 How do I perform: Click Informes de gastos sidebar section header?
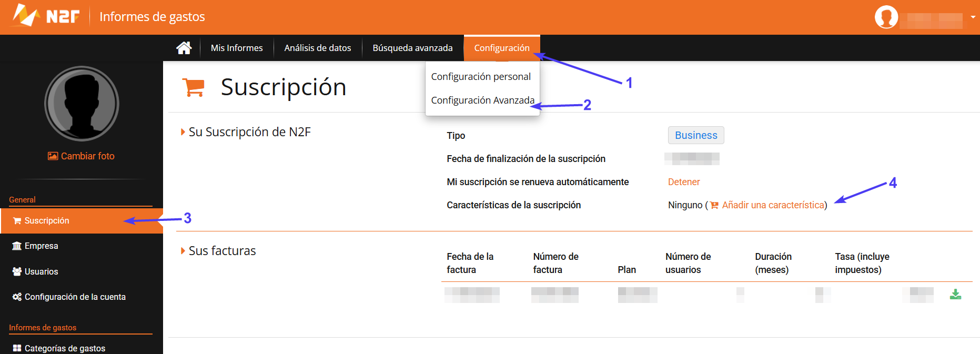pos(43,328)
